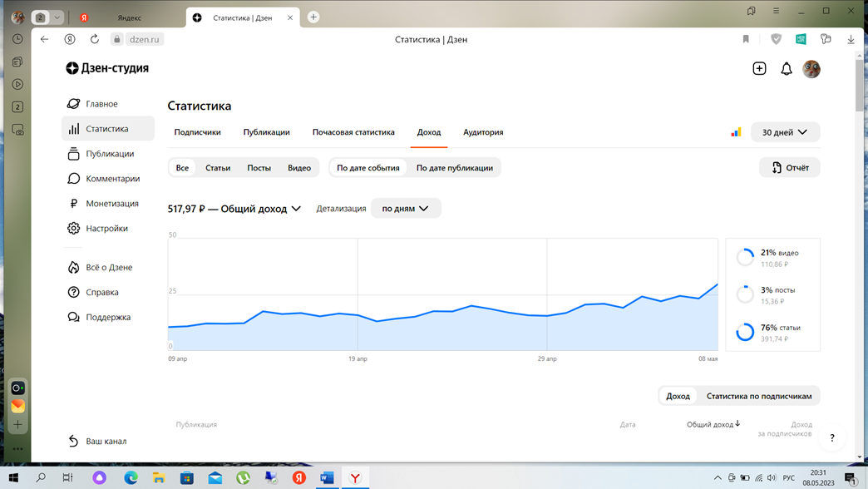Switch to Аудитория tab
The height and width of the screenshot is (489, 868).
pyautogui.click(x=483, y=131)
